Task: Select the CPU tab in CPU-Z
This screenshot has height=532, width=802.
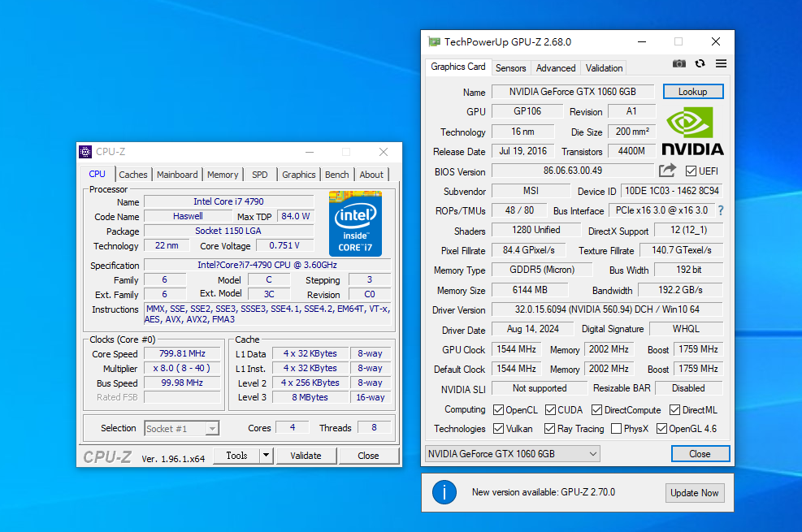Action: (x=98, y=174)
